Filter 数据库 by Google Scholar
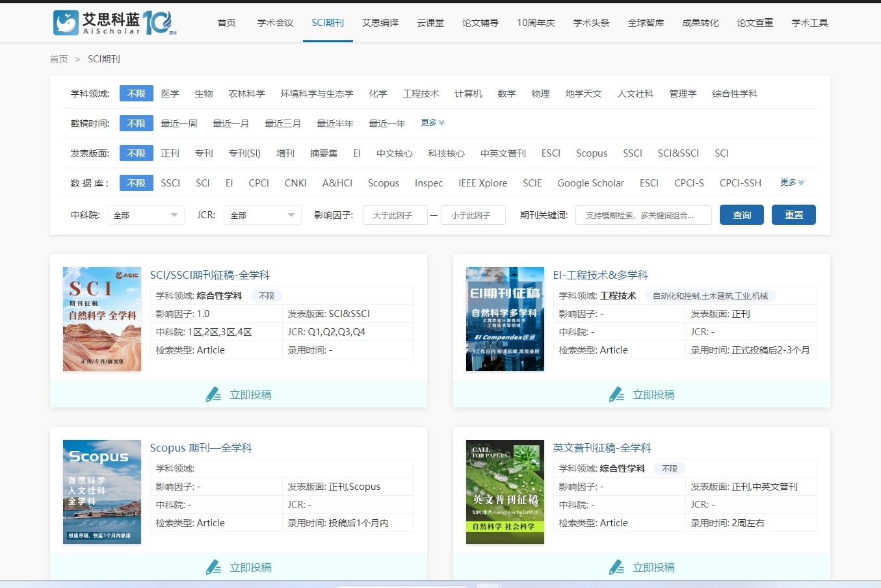Image resolution: width=881 pixels, height=588 pixels. pos(590,183)
